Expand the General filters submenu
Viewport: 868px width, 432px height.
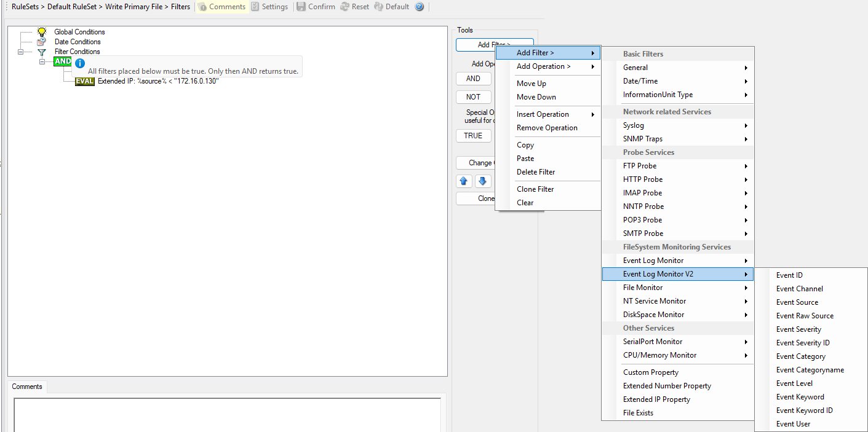678,68
